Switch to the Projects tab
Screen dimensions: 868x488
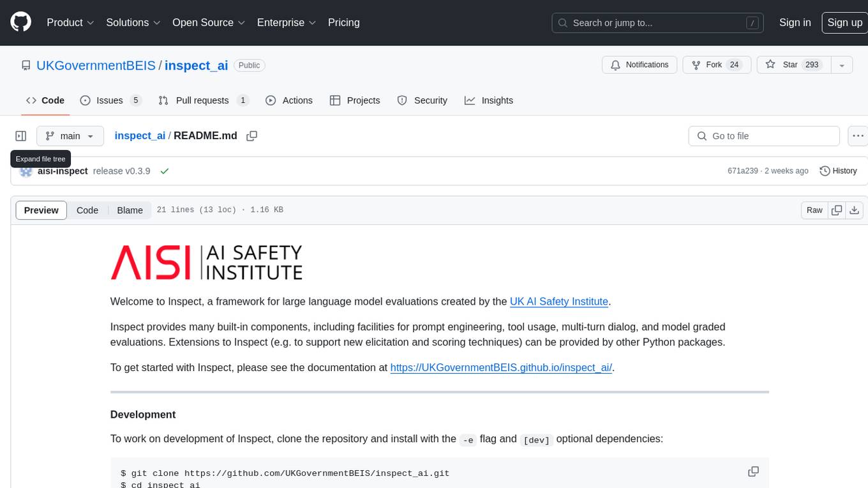pyautogui.click(x=355, y=100)
